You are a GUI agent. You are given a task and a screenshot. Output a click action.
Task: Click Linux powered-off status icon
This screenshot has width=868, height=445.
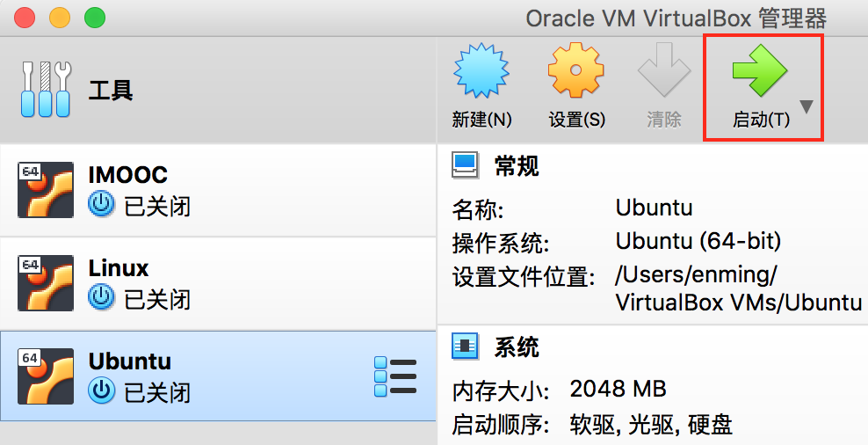click(x=101, y=298)
